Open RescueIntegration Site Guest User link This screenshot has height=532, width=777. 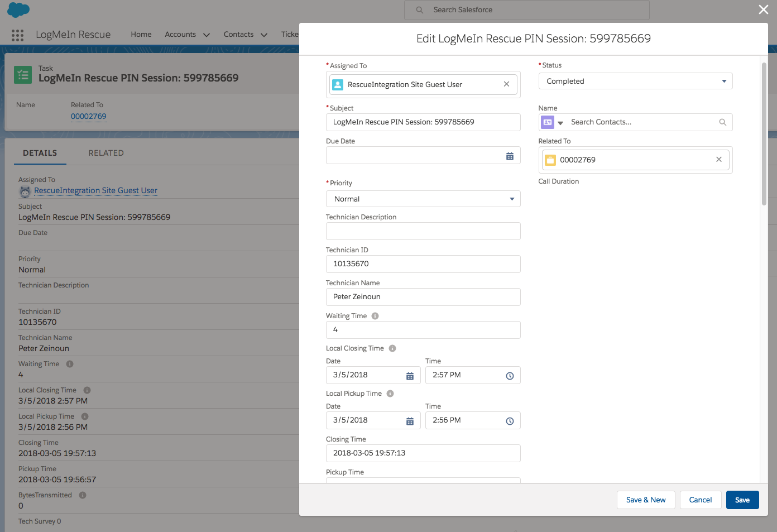tap(95, 190)
